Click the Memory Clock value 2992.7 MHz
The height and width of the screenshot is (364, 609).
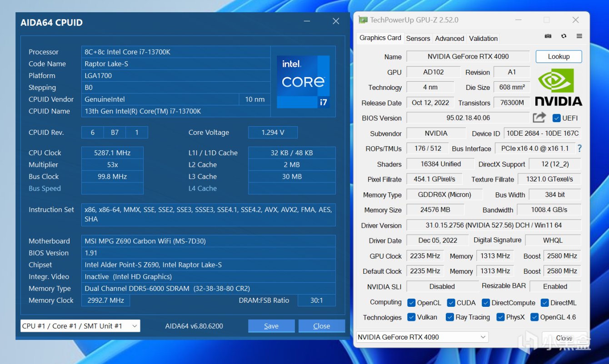(105, 300)
